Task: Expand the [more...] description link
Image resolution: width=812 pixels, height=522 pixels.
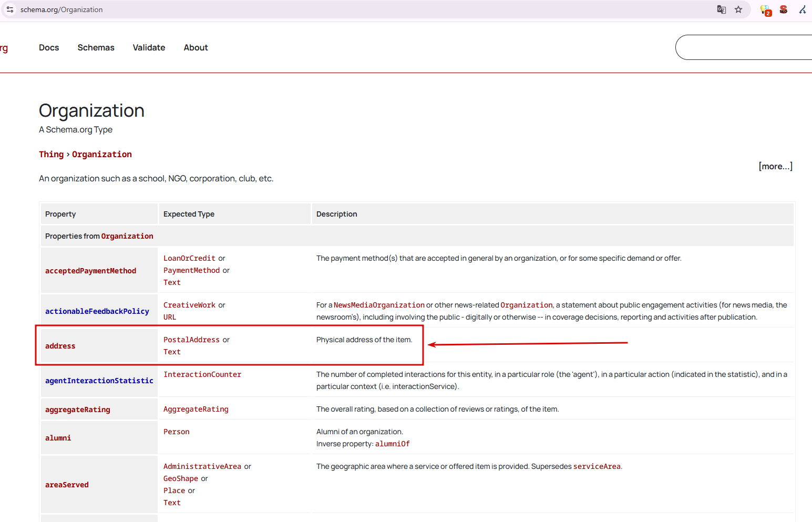Action: pos(776,166)
